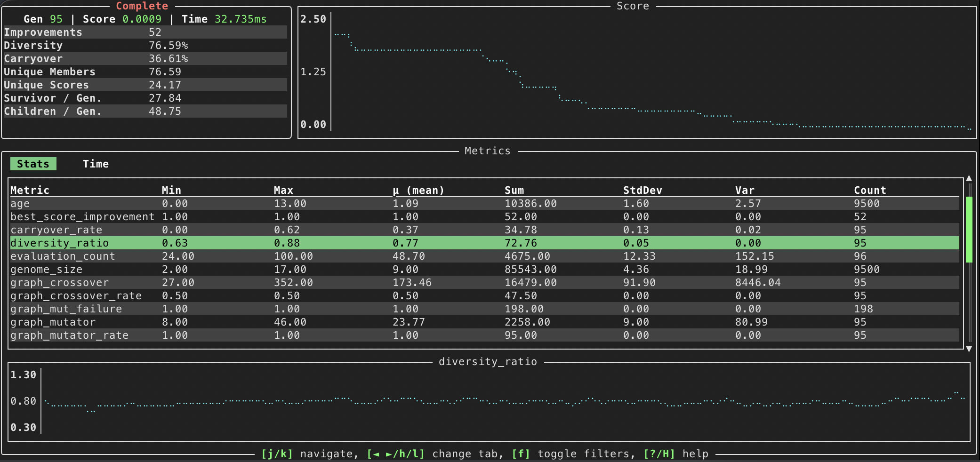Click the scrollbar up arrow
980x462 pixels.
coord(969,178)
